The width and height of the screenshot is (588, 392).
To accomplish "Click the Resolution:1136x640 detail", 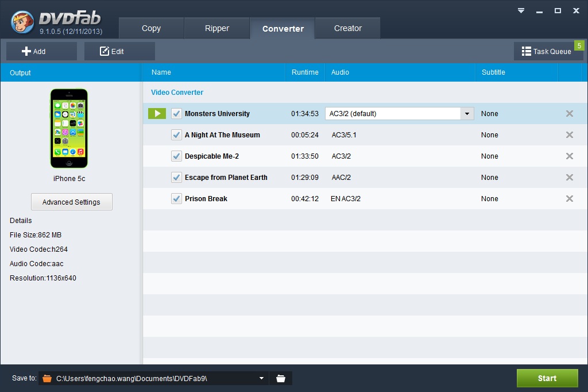I will click(x=42, y=278).
